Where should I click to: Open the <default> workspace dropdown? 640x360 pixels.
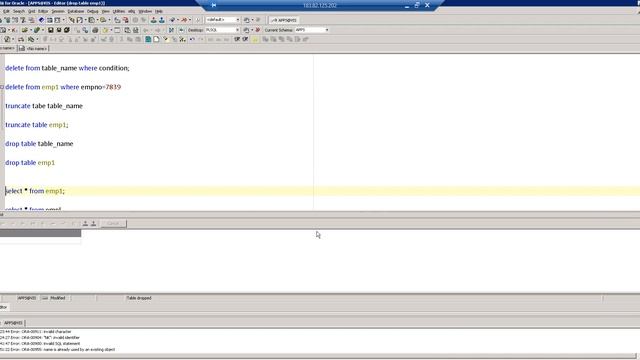(222, 20)
